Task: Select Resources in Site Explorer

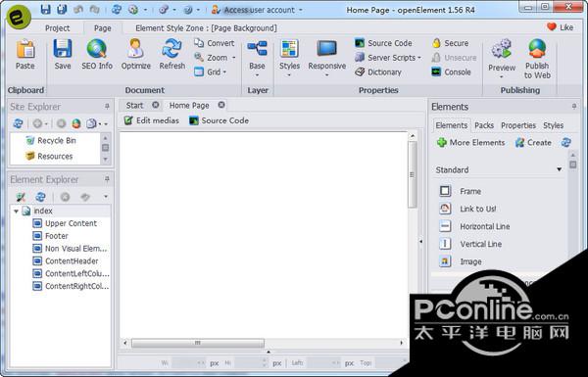Action: [x=49, y=156]
